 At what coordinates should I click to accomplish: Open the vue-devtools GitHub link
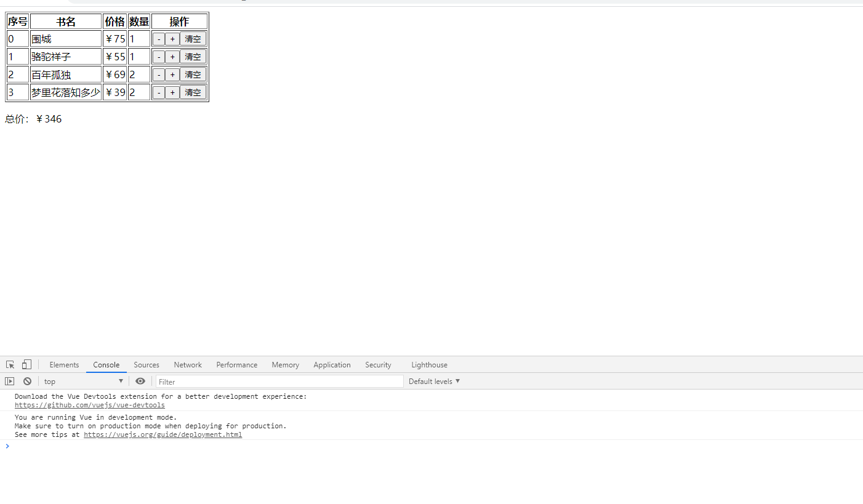pyautogui.click(x=89, y=405)
